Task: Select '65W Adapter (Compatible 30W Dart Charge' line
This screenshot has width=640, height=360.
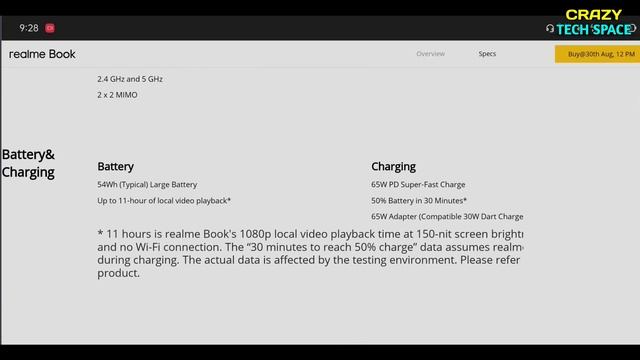Action: 447,217
